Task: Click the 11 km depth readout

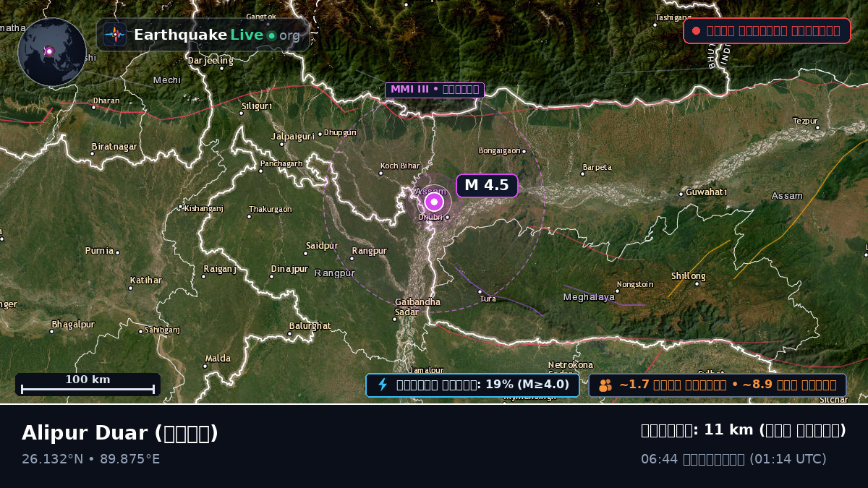Action: click(744, 430)
